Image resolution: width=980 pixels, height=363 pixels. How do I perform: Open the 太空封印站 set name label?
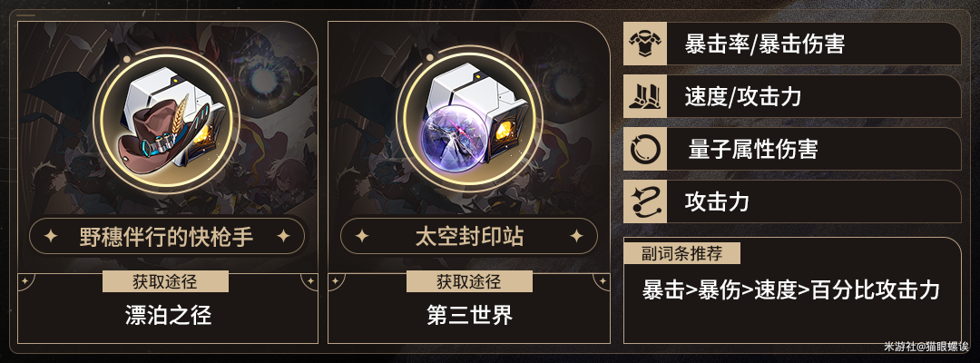click(469, 236)
